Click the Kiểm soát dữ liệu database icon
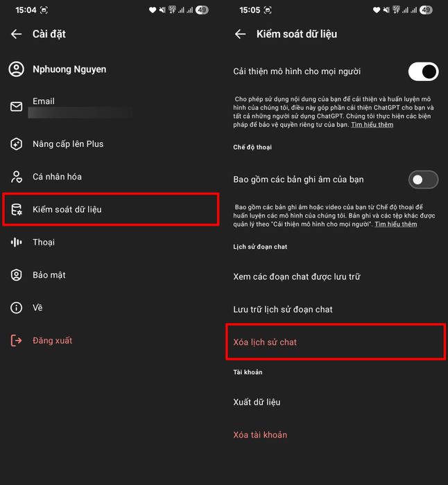Viewport: 448px width, 485px height. pyautogui.click(x=17, y=209)
